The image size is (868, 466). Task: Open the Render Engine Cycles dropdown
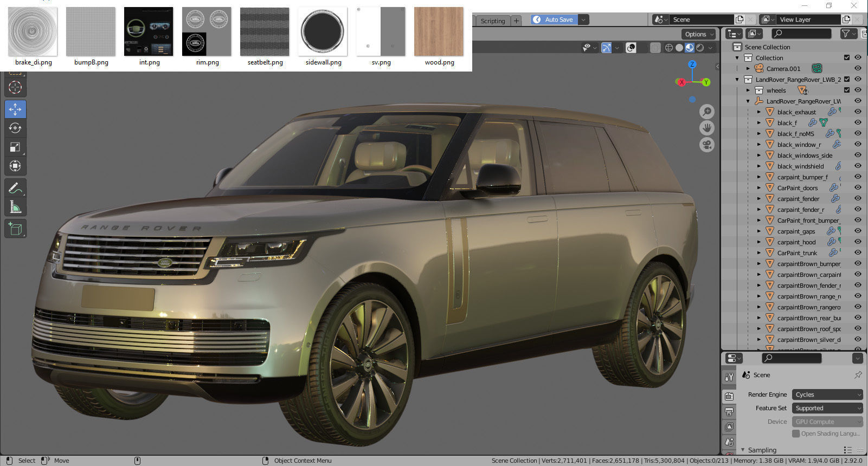coord(827,394)
